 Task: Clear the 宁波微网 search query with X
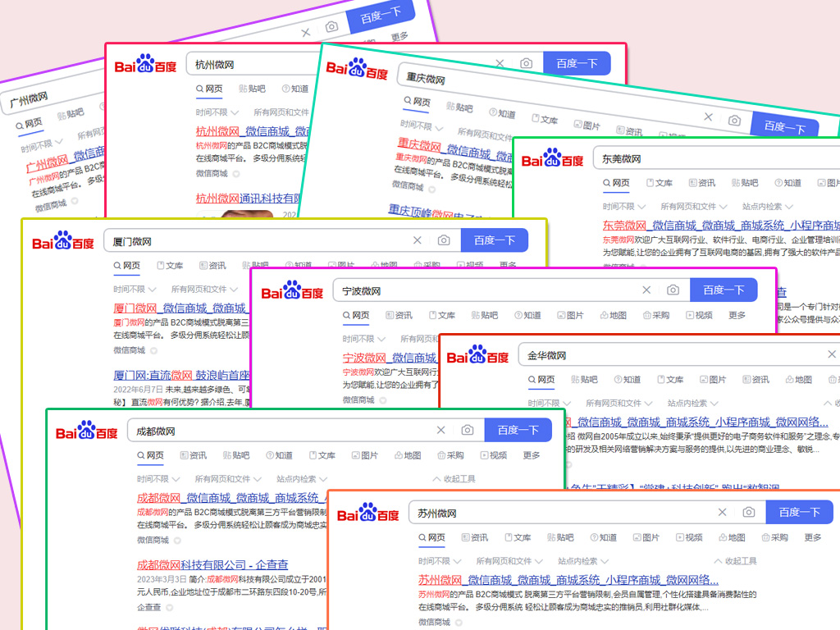(646, 290)
